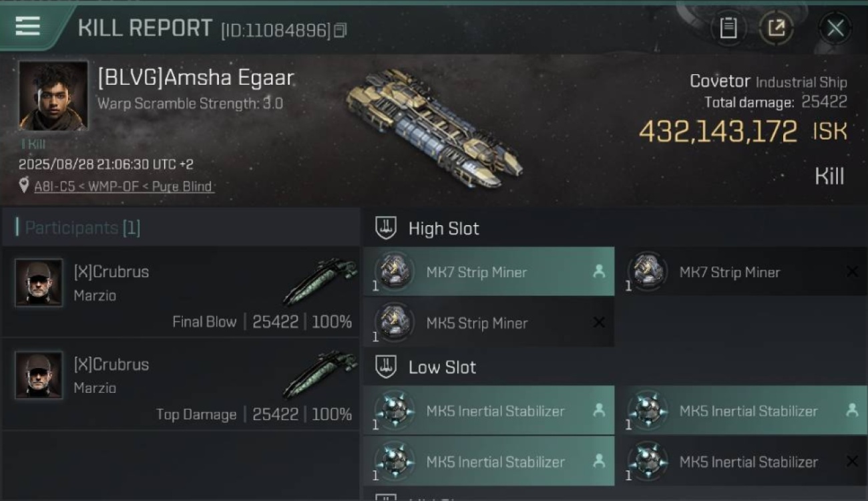The image size is (868, 501).
Task: Open Crubrus Final Blow portrait
Action: (x=39, y=283)
